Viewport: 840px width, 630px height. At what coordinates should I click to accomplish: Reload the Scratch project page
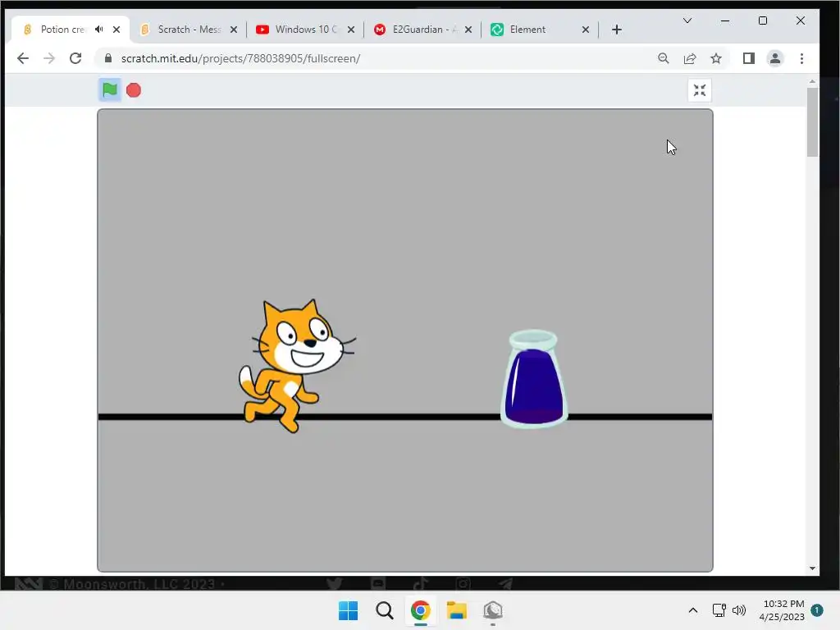point(75,58)
